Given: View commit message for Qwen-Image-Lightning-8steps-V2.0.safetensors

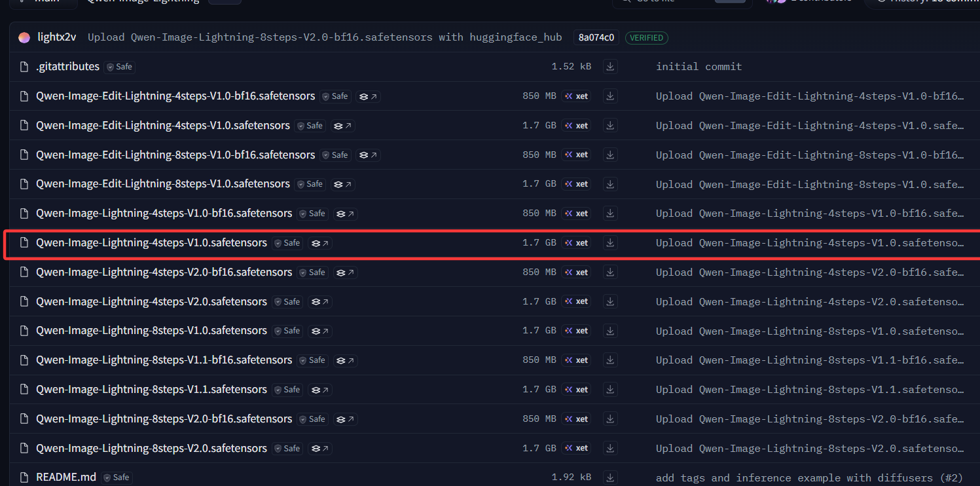Looking at the screenshot, I should [810, 449].
